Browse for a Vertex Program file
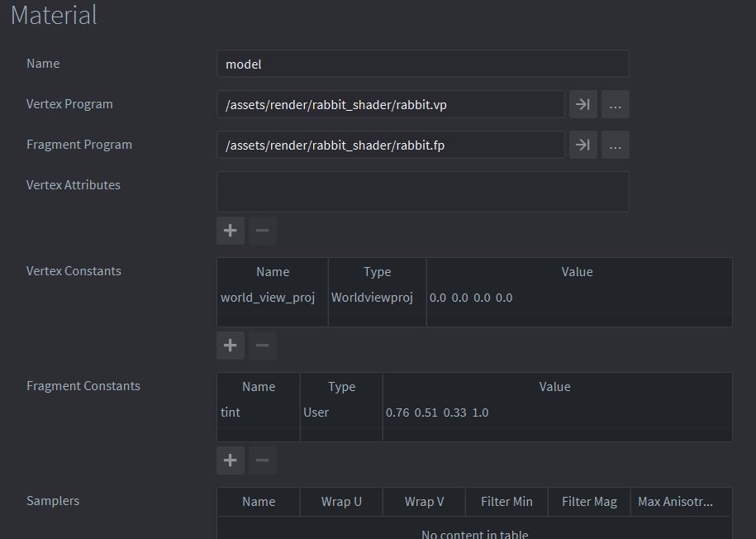 pos(616,104)
